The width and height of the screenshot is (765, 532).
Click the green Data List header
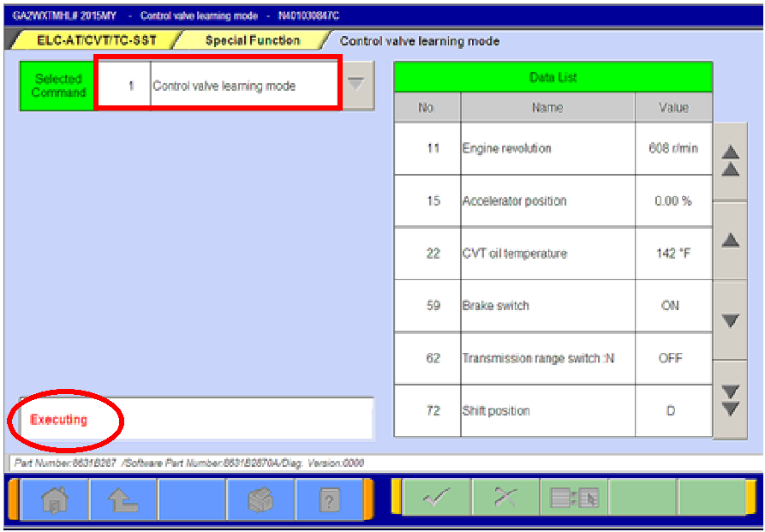[x=553, y=77]
